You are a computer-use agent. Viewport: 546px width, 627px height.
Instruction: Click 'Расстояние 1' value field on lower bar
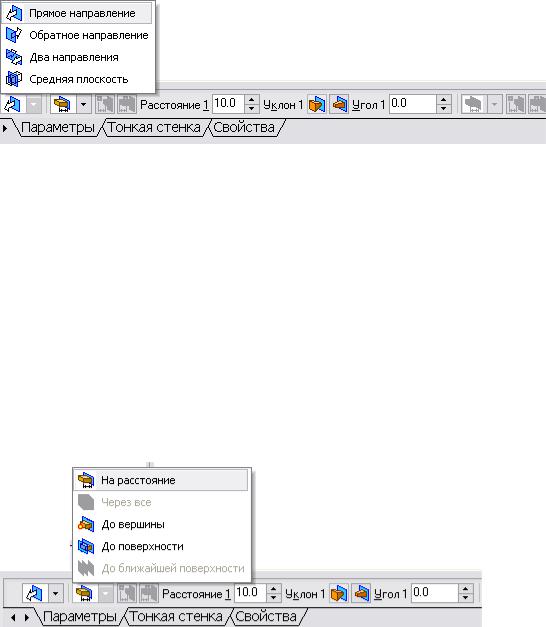(250, 593)
